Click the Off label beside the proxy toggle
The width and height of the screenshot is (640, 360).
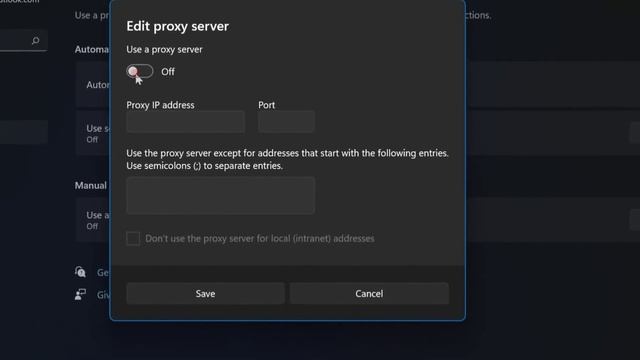(x=168, y=72)
